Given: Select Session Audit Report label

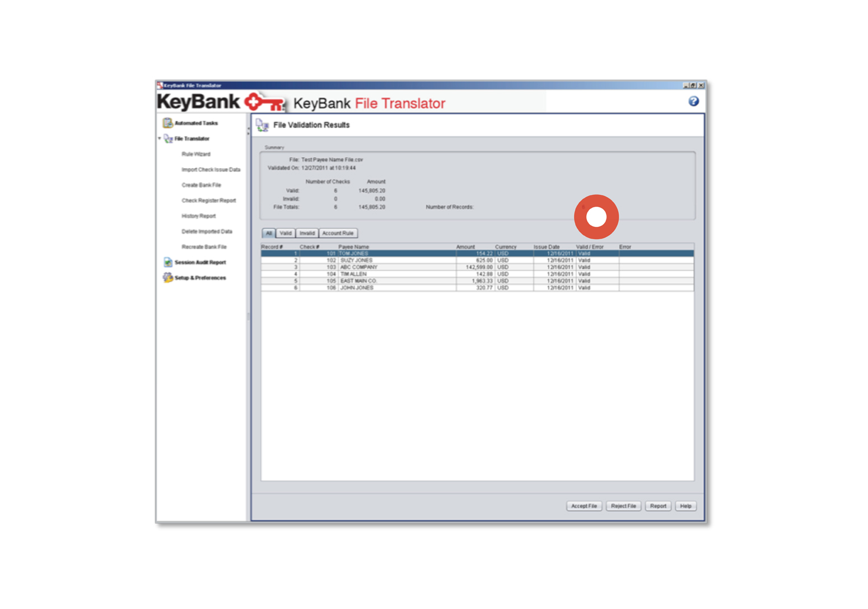Looking at the screenshot, I should [x=200, y=262].
